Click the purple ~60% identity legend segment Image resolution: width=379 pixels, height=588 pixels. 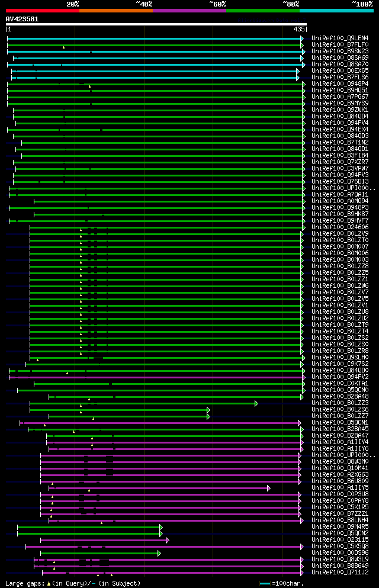coord(189,11)
